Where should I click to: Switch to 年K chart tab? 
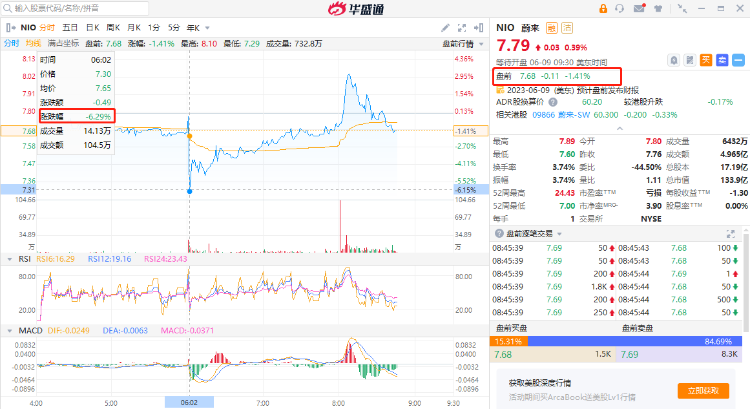(x=193, y=28)
